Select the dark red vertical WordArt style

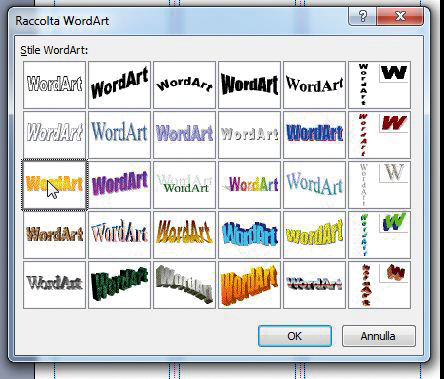[380, 135]
